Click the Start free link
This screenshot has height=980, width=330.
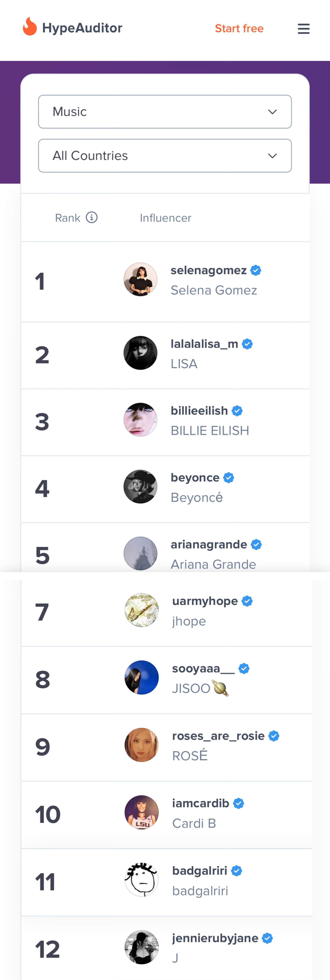[239, 29]
